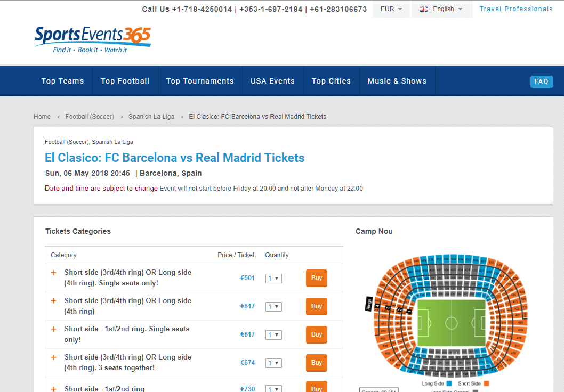564x392 pixels.
Task: Click the FAQ button
Action: 542,81
